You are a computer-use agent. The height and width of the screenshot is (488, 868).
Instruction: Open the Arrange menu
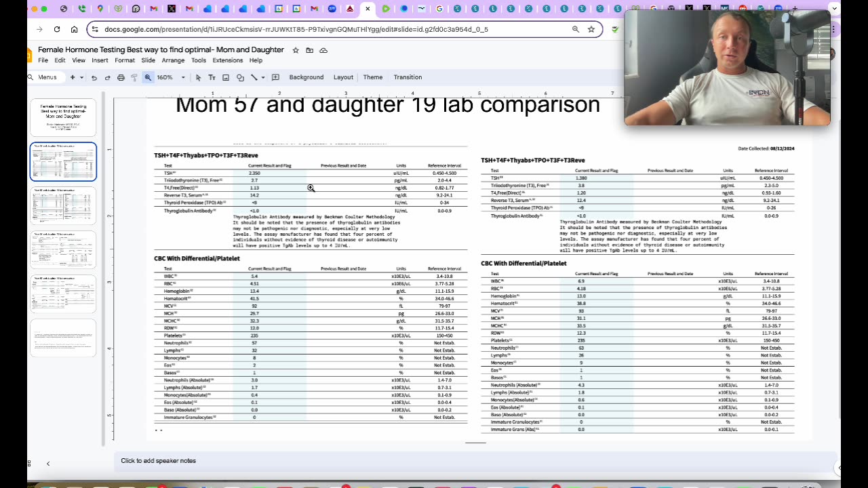click(173, 60)
